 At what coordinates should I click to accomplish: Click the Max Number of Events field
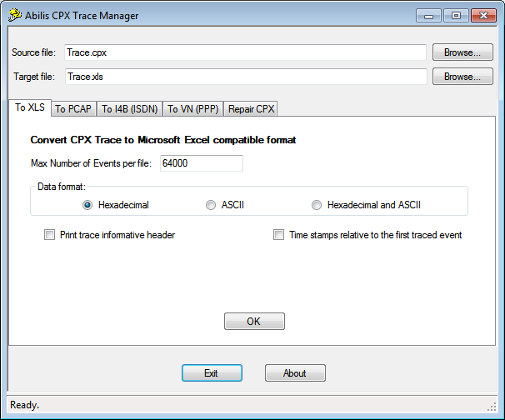(202, 163)
